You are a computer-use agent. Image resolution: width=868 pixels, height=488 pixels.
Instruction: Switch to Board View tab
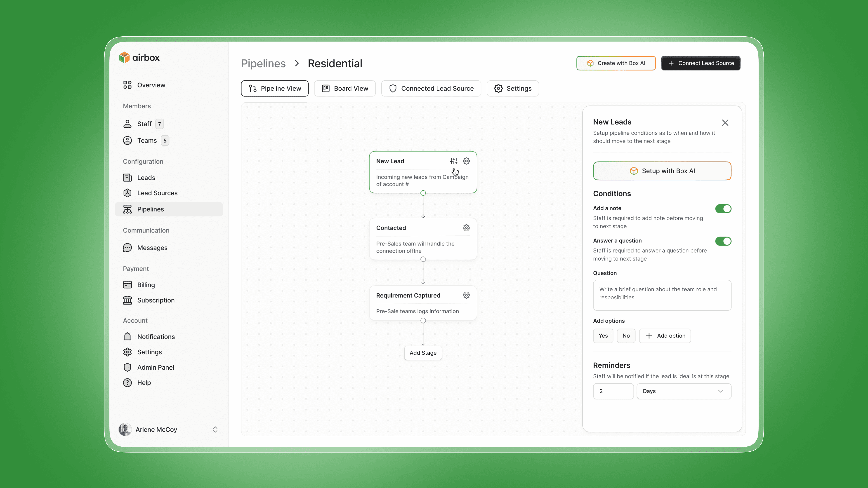coord(345,88)
